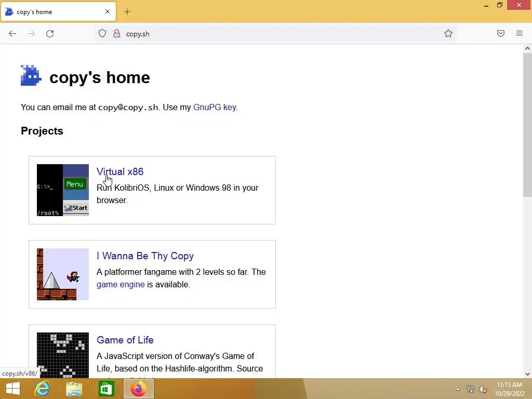The image size is (532, 399).
Task: Click the copy's home page title
Action: tap(100, 77)
